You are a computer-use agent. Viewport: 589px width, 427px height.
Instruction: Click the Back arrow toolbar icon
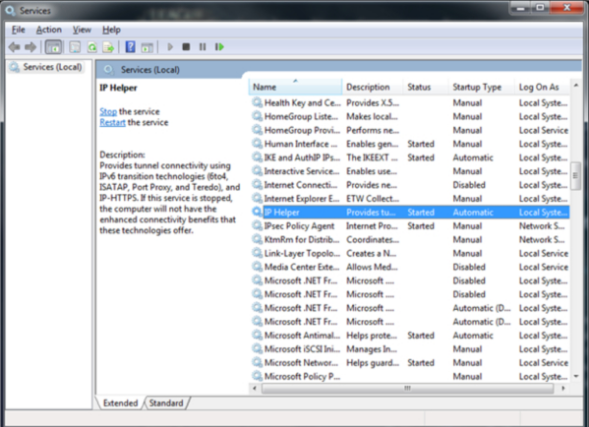click(14, 47)
